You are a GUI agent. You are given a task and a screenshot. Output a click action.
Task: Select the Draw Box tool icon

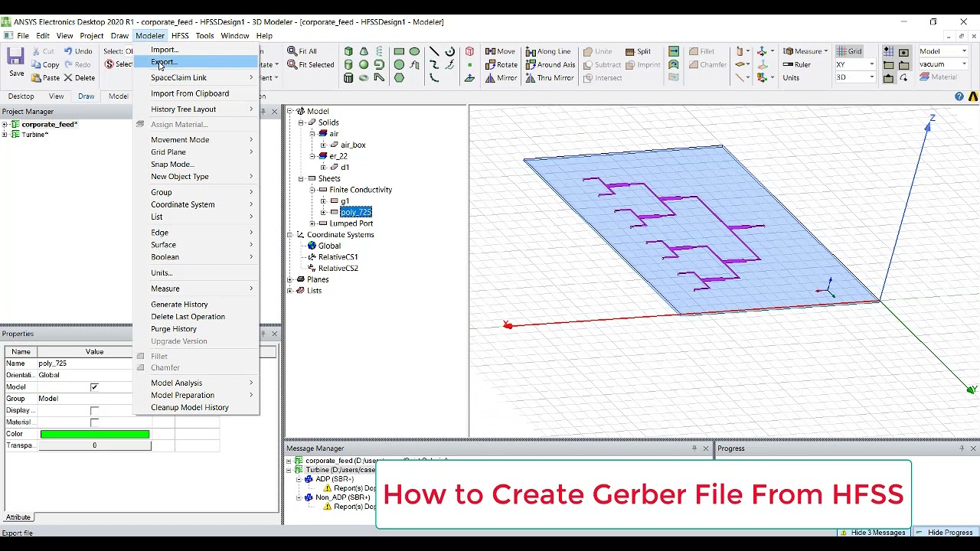(x=348, y=51)
